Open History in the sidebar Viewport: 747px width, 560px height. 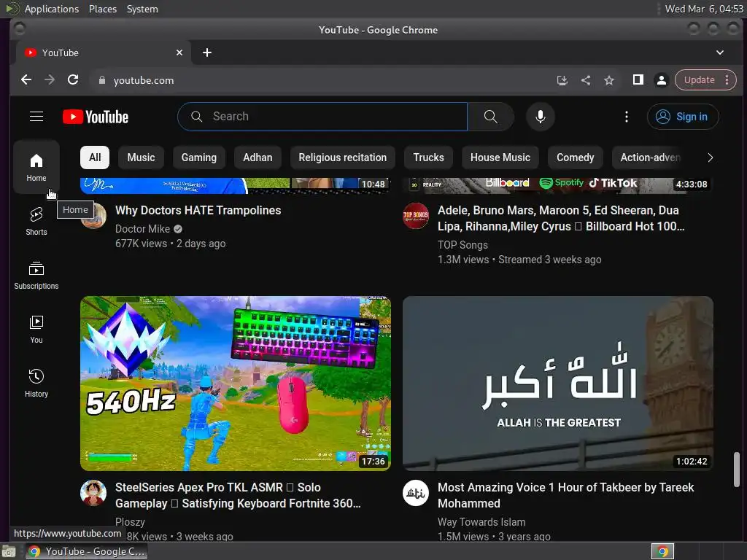point(36,383)
